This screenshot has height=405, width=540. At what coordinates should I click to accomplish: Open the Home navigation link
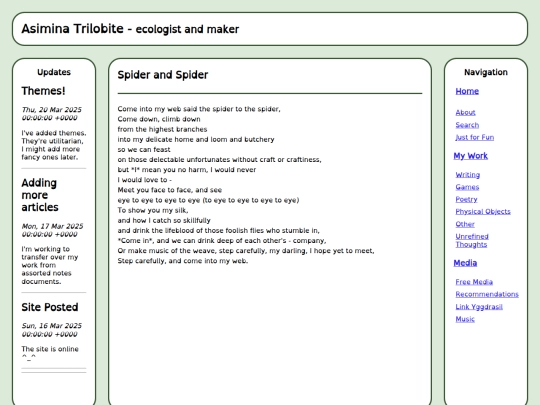pyautogui.click(x=467, y=91)
